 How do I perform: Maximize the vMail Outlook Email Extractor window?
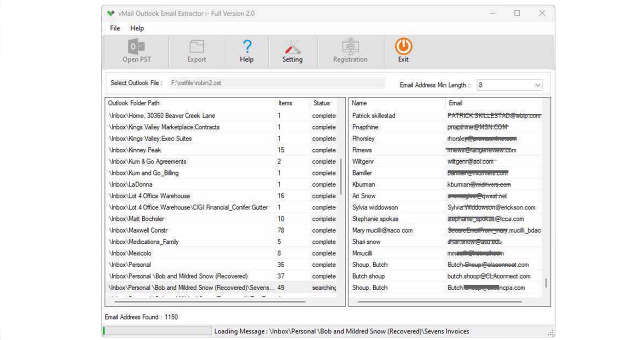517,13
